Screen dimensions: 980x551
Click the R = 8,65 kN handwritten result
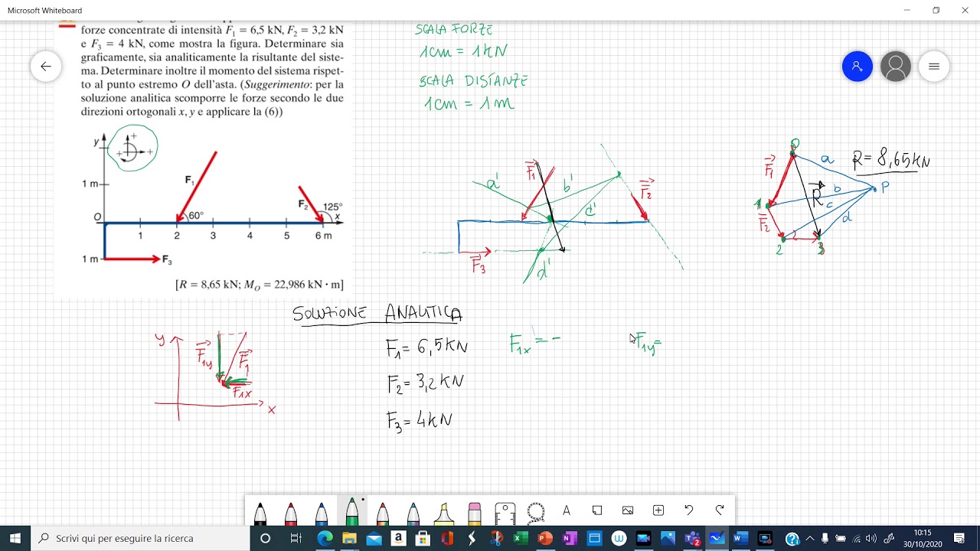pyautogui.click(x=891, y=159)
